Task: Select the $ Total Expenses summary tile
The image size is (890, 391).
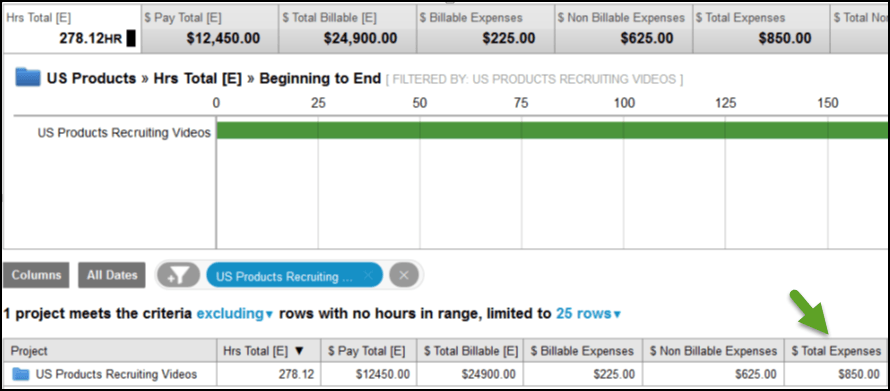Action: [x=761, y=28]
